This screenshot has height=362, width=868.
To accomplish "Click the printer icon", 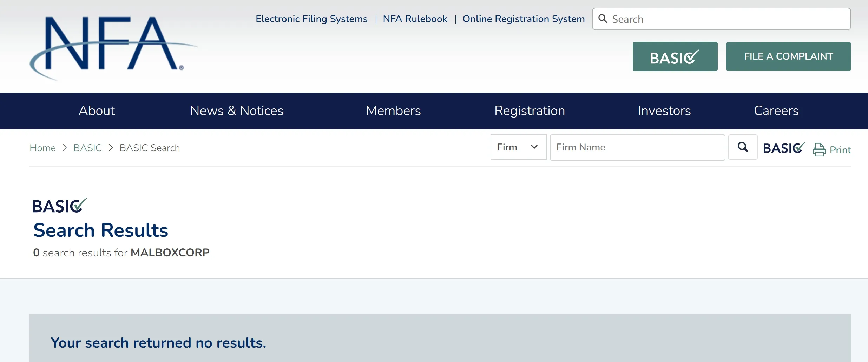I will click(819, 150).
